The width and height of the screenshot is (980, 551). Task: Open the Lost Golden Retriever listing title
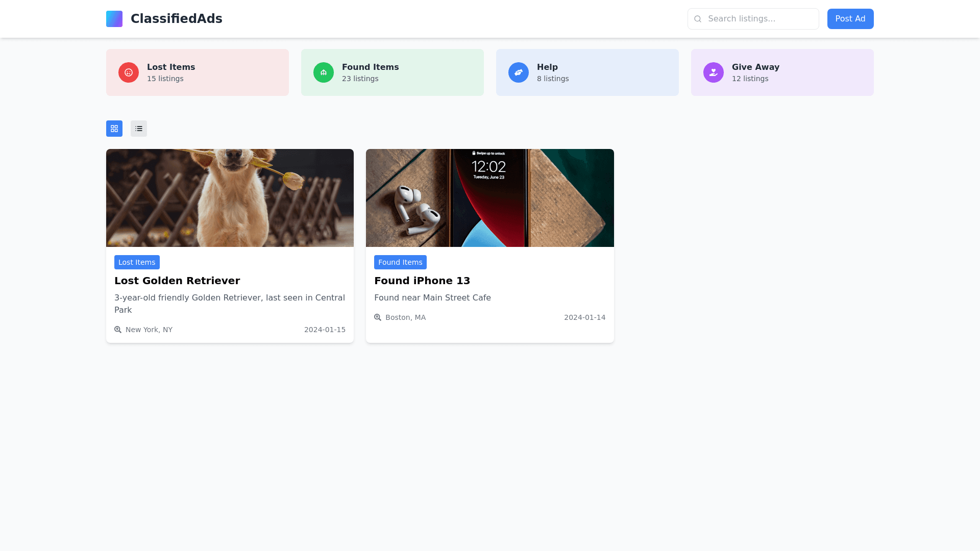(x=177, y=281)
